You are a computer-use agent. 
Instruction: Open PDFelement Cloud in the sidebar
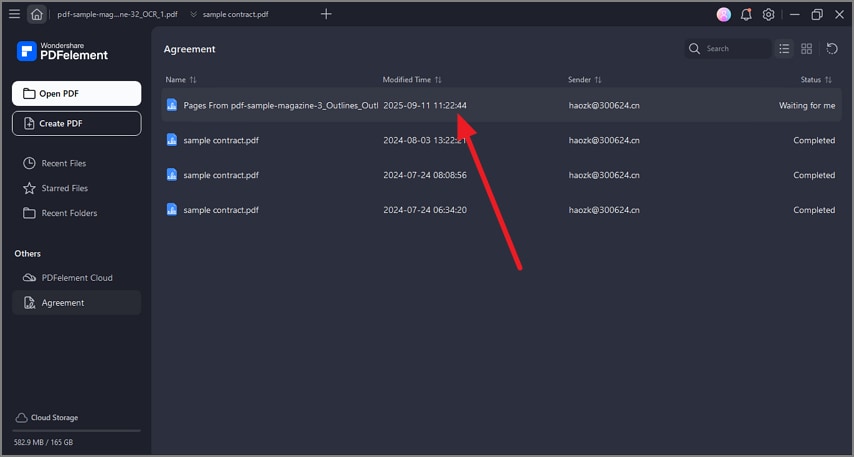[x=76, y=277]
